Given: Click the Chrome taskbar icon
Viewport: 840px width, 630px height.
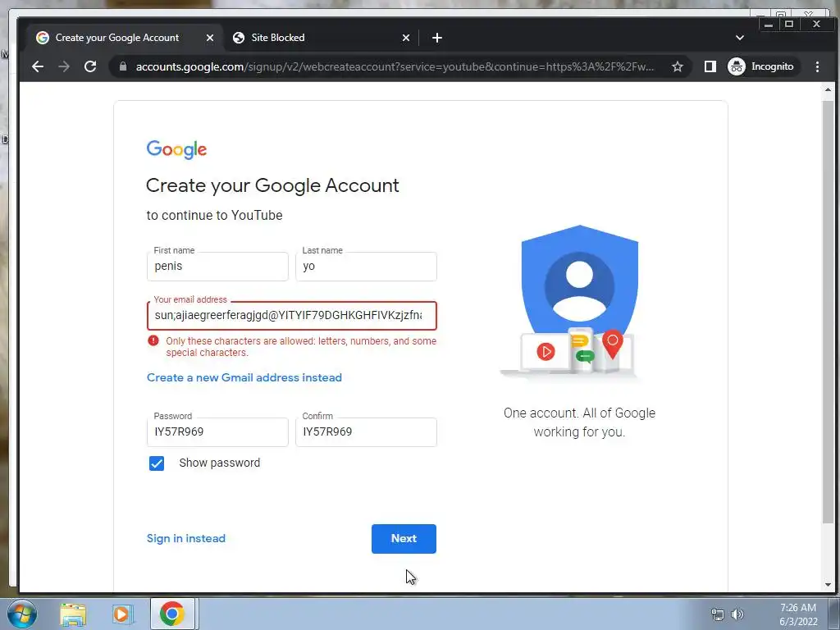Looking at the screenshot, I should (x=172, y=614).
